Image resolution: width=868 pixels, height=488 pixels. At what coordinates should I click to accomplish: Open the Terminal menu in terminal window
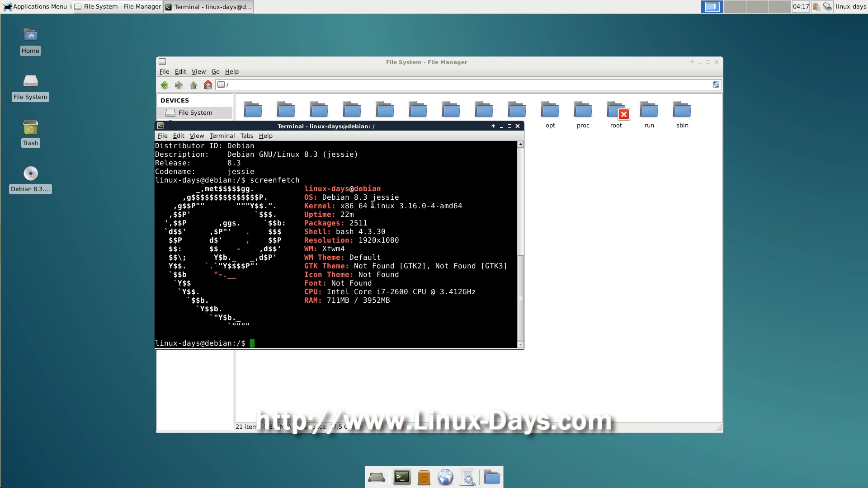tap(222, 136)
